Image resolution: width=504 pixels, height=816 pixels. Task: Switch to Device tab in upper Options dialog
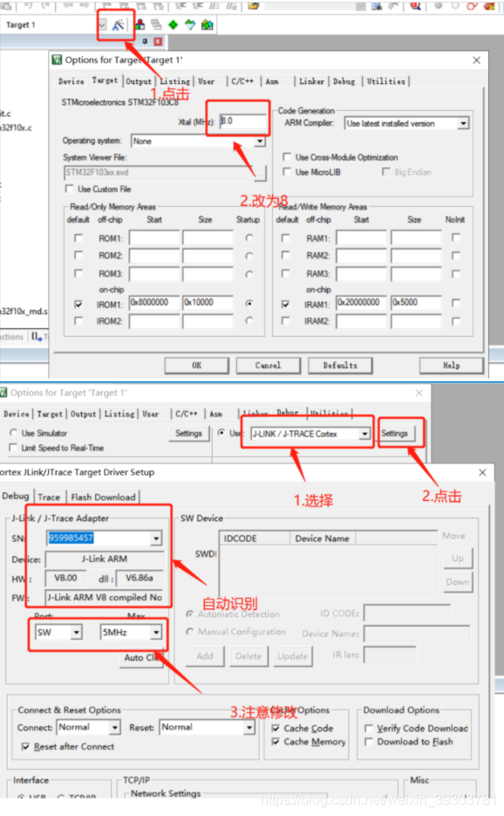pyautogui.click(x=72, y=81)
